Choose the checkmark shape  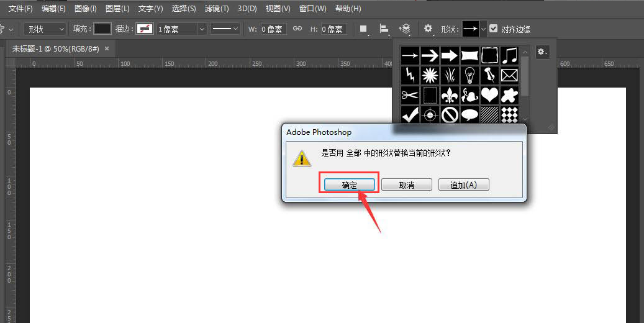[410, 115]
